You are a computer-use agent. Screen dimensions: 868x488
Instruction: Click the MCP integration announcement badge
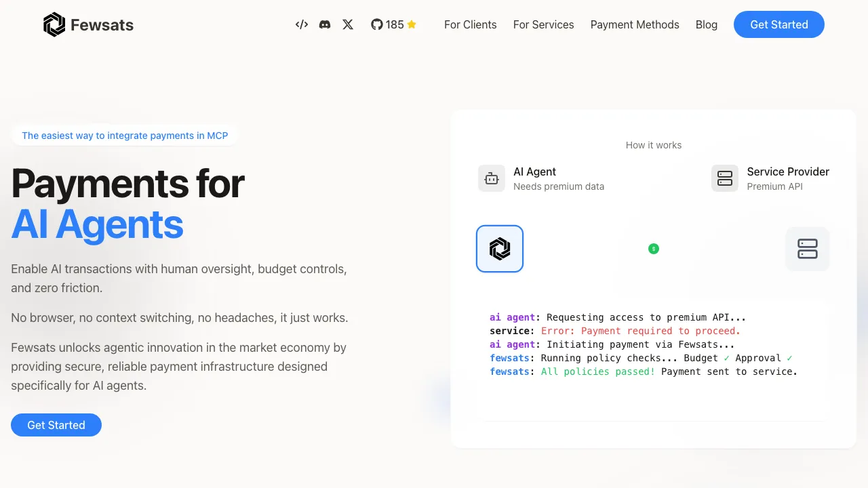click(x=125, y=135)
